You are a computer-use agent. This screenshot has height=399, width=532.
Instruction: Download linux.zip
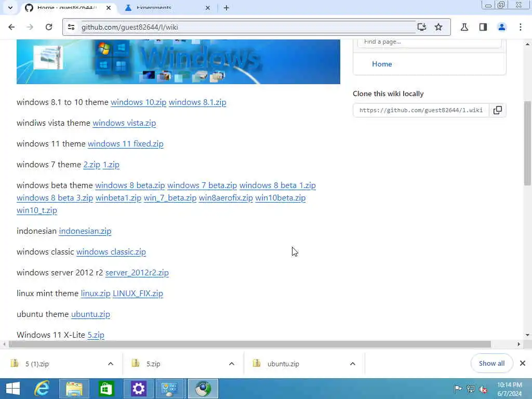(x=96, y=294)
